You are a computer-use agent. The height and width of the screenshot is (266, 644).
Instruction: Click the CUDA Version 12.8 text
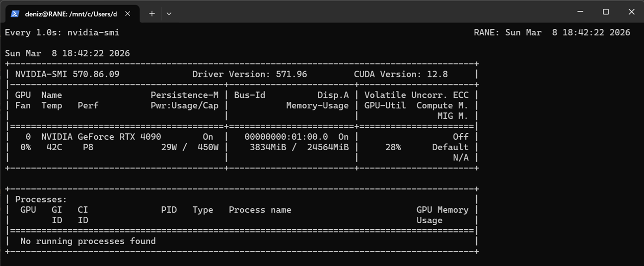[400, 74]
